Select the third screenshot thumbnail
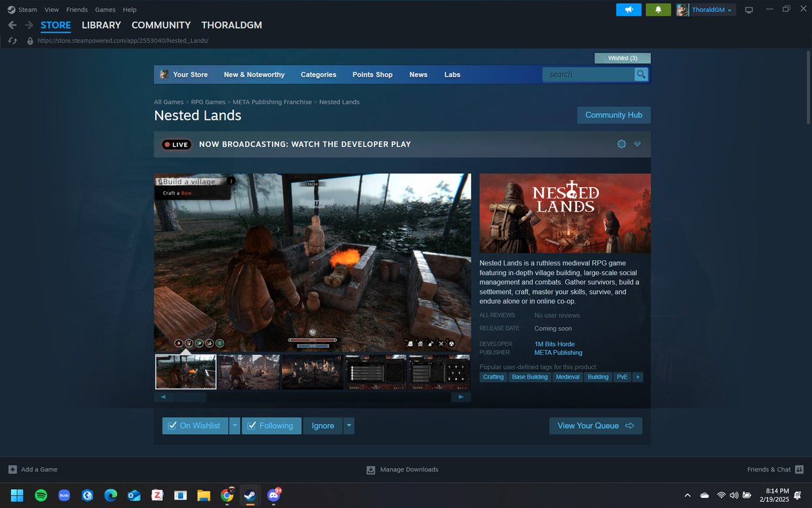812x508 pixels. 312,372
